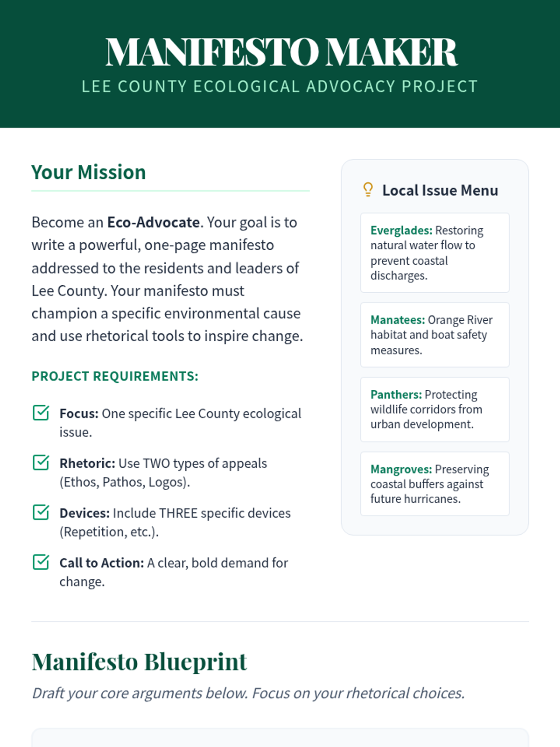This screenshot has height=747, width=560.
Task: Choose the Mangroves coastal buffers card
Action: 434,484
